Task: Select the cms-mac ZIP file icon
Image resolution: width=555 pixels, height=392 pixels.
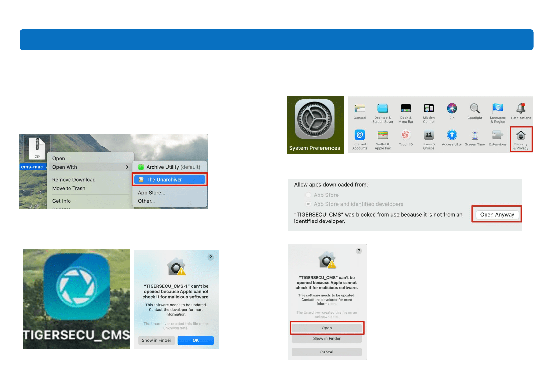Action: pyautogui.click(x=37, y=148)
